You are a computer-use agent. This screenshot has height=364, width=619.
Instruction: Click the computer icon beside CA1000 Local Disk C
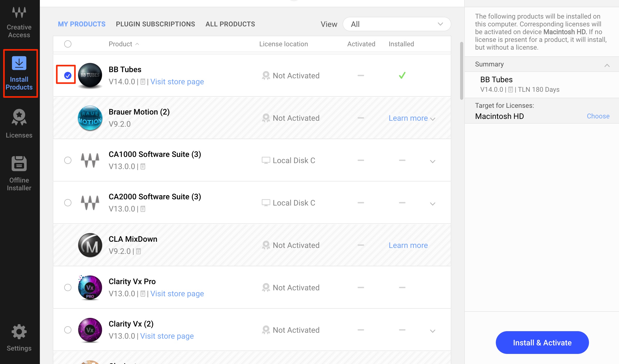click(266, 160)
